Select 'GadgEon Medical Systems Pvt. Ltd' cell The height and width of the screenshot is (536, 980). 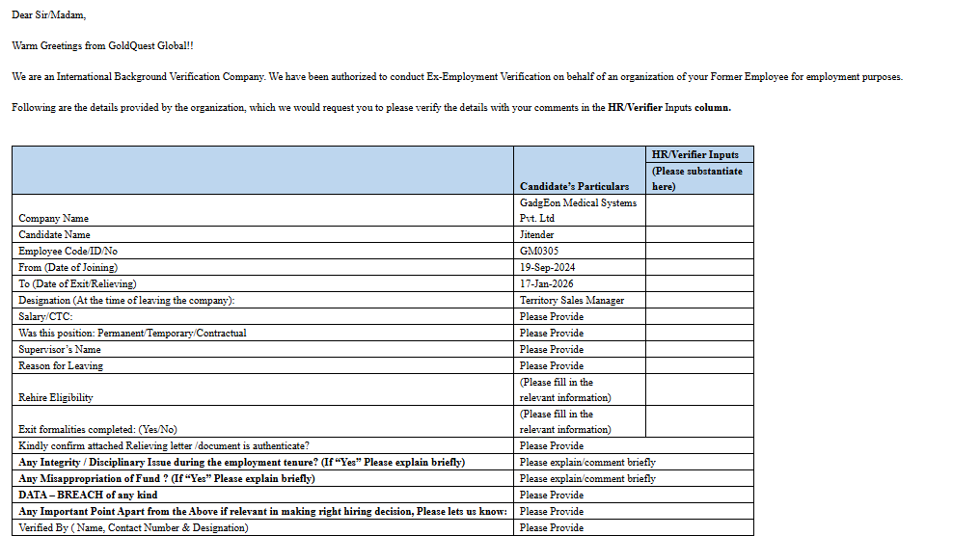579,210
